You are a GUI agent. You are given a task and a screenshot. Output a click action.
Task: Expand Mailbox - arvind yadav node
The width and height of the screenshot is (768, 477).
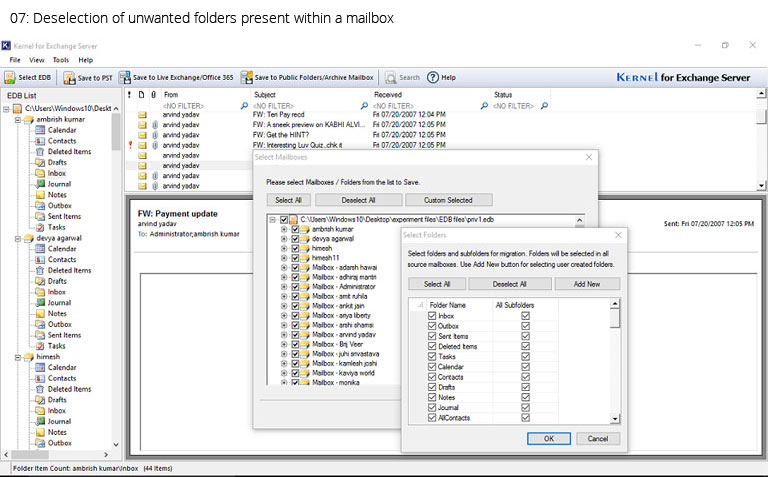tap(284, 335)
